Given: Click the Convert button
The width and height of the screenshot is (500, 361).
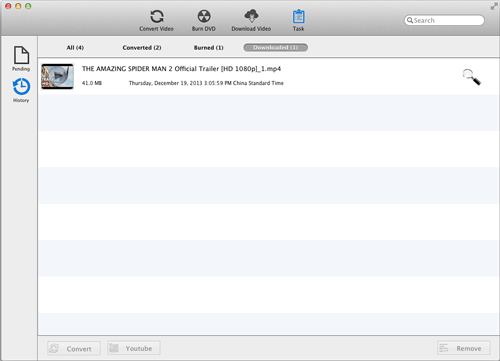Looking at the screenshot, I should 74,348.
